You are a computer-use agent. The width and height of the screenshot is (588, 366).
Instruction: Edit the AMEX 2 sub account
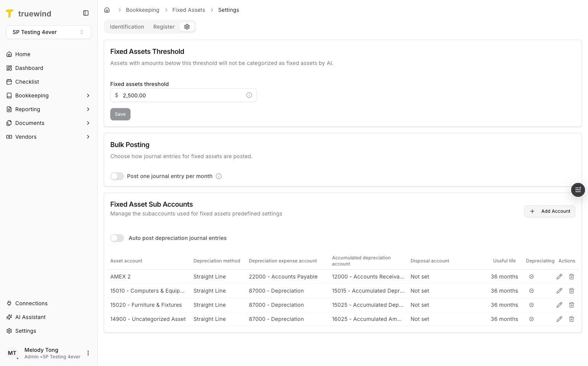[x=559, y=276]
